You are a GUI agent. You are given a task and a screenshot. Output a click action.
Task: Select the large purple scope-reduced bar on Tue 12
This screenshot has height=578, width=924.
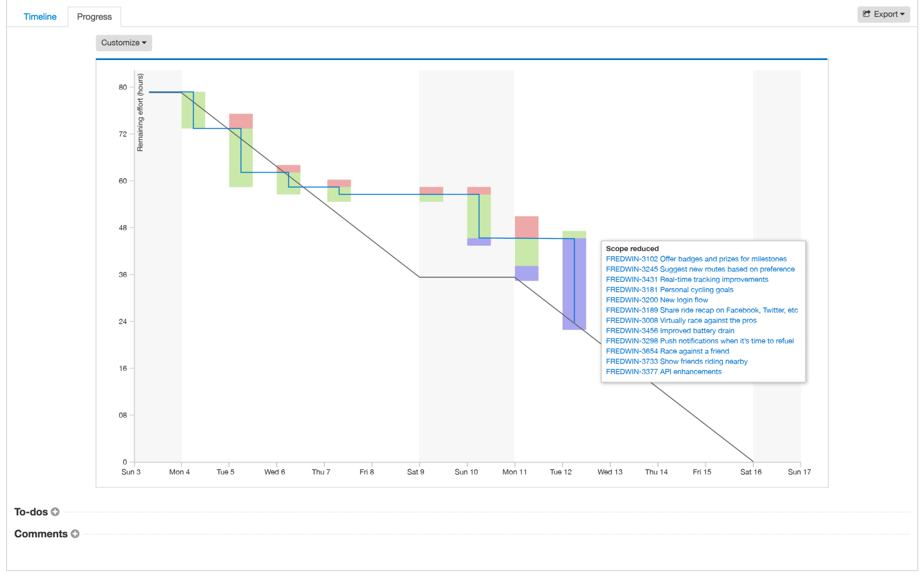pyautogui.click(x=574, y=284)
